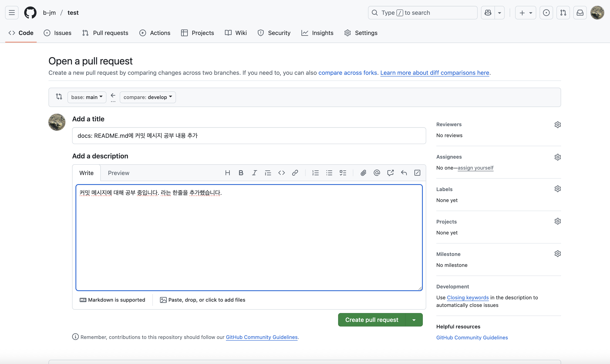Insert a task list from toolbar
This screenshot has height=364, width=610.
[x=343, y=173]
